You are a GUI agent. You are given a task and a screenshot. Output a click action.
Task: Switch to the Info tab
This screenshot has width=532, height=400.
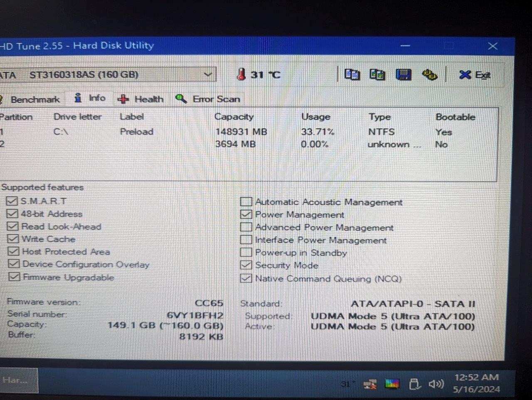pos(90,98)
